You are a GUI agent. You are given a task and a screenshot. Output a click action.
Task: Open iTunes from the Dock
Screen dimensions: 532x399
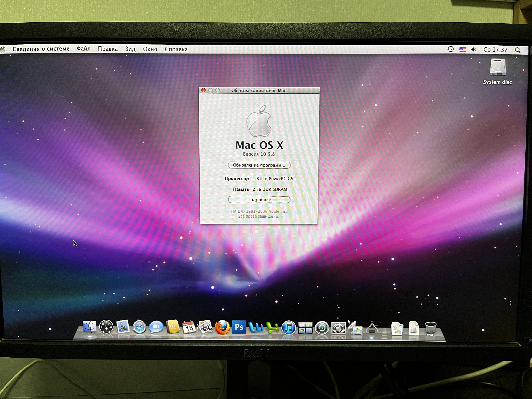click(x=288, y=328)
